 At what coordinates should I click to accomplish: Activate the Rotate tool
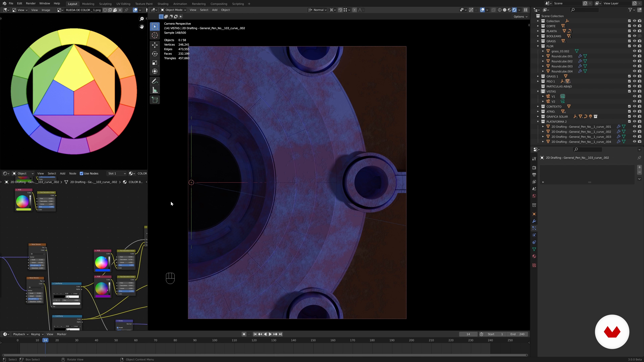pos(155,54)
